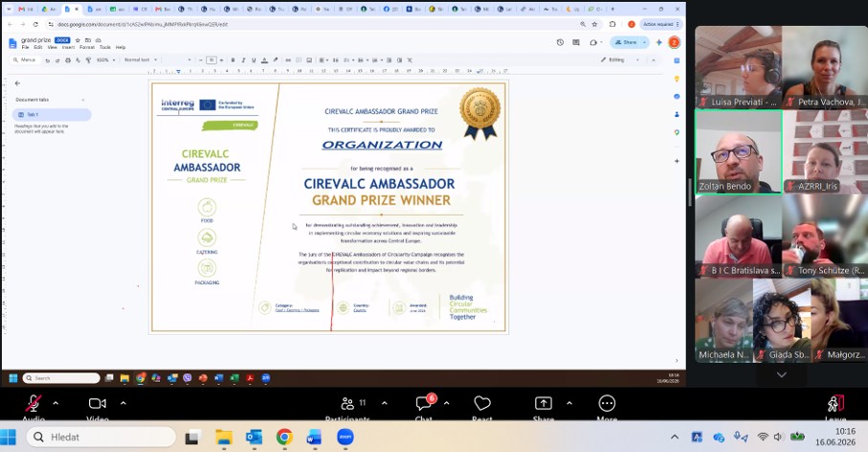Open the text color picker
The height and width of the screenshot is (452, 868).
click(x=264, y=59)
